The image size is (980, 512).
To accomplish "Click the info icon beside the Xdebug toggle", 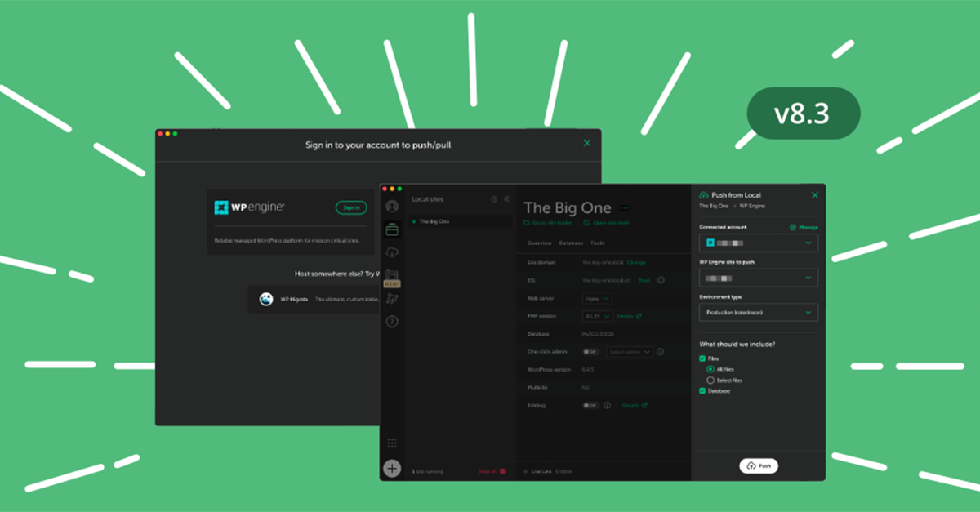I will [x=608, y=405].
